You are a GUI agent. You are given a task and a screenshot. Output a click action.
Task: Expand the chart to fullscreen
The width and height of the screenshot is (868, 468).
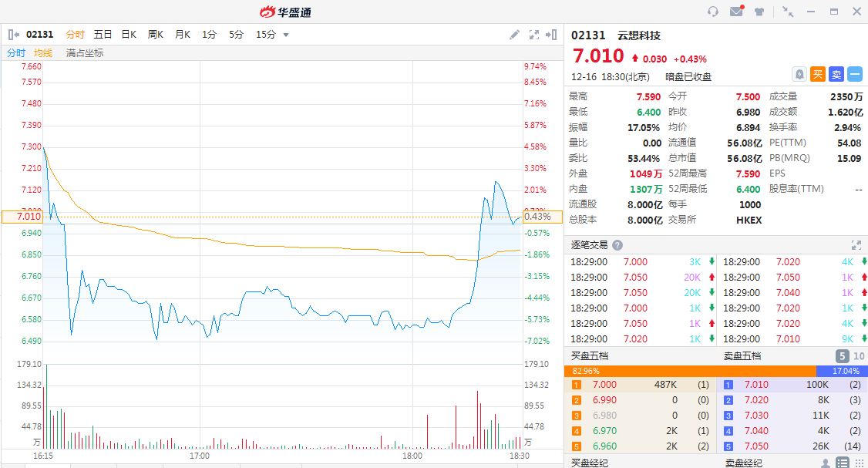[534, 35]
